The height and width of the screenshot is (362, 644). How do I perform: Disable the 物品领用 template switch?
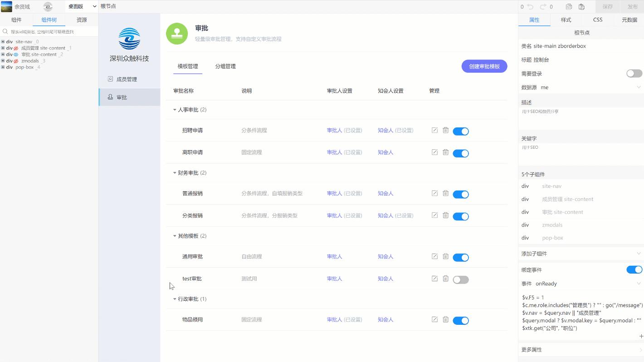click(x=461, y=320)
